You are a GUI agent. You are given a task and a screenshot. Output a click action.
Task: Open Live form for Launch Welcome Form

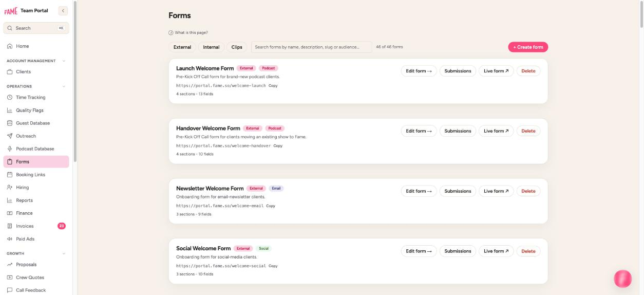click(496, 71)
